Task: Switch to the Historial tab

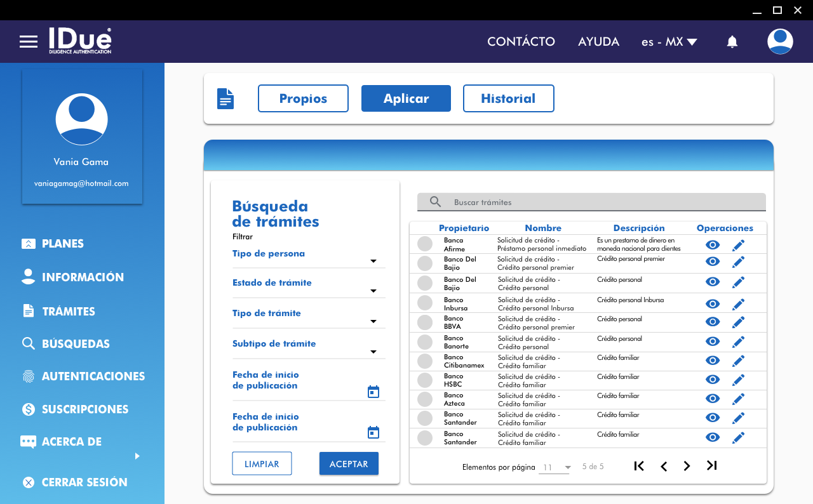Action: click(x=508, y=98)
